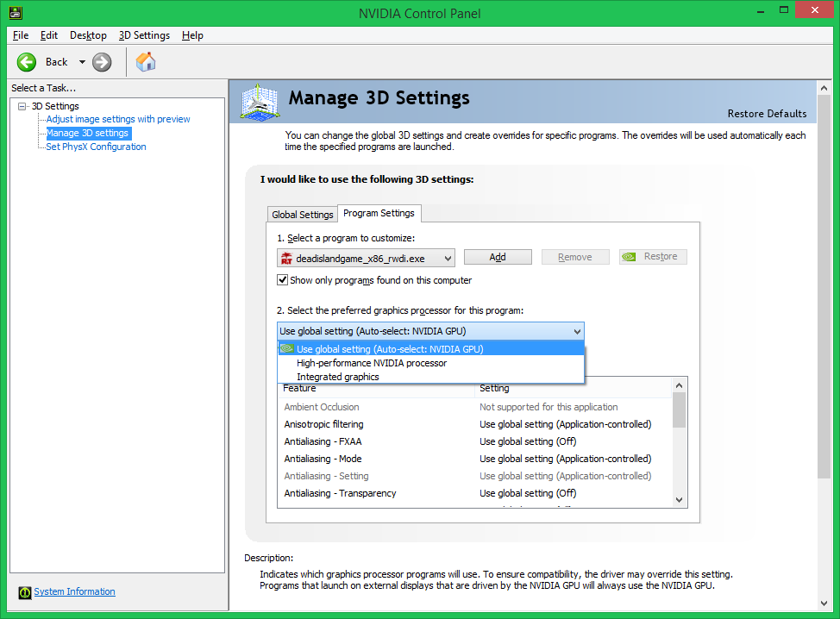Open the Help menu
The width and height of the screenshot is (840, 619).
point(192,35)
